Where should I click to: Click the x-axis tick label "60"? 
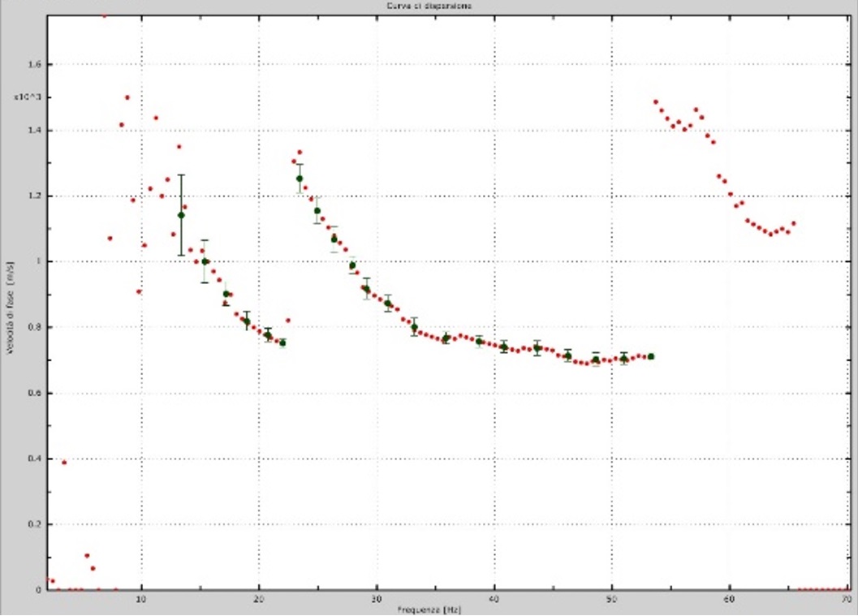730,598
